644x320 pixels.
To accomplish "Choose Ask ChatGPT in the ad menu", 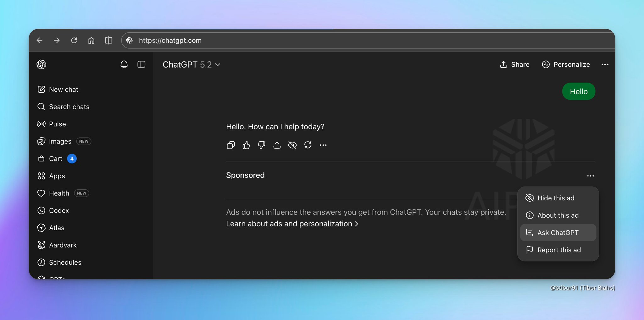I will point(558,233).
